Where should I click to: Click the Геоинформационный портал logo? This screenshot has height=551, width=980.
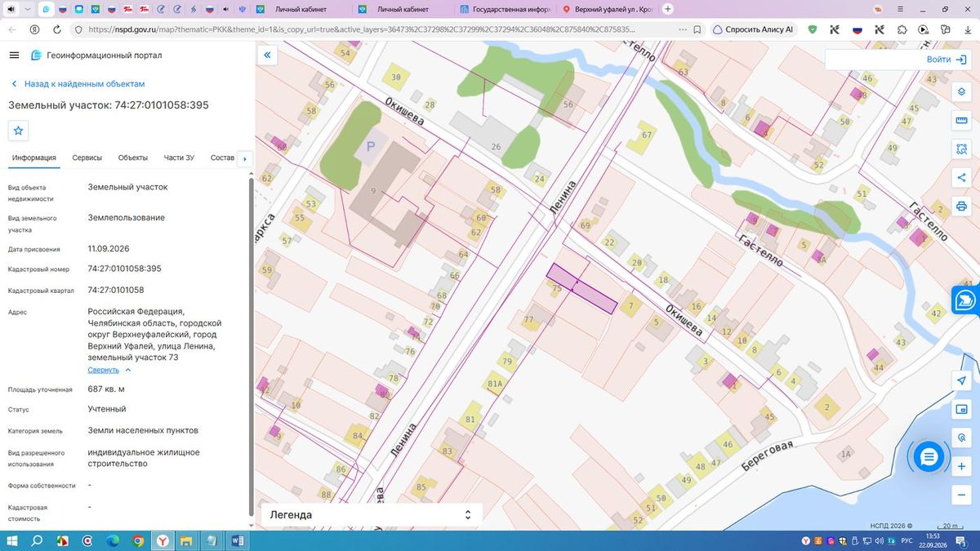[x=96, y=56]
